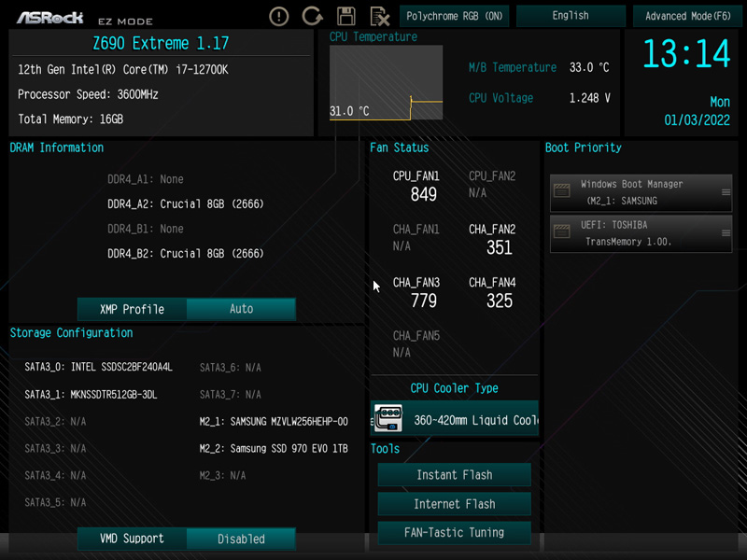747x560 pixels.
Task: Launch Instant Flash tool
Action: [x=455, y=475]
